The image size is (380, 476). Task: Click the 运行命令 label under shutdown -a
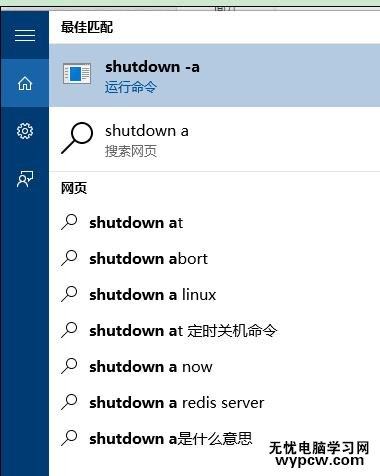pyautogui.click(x=131, y=87)
